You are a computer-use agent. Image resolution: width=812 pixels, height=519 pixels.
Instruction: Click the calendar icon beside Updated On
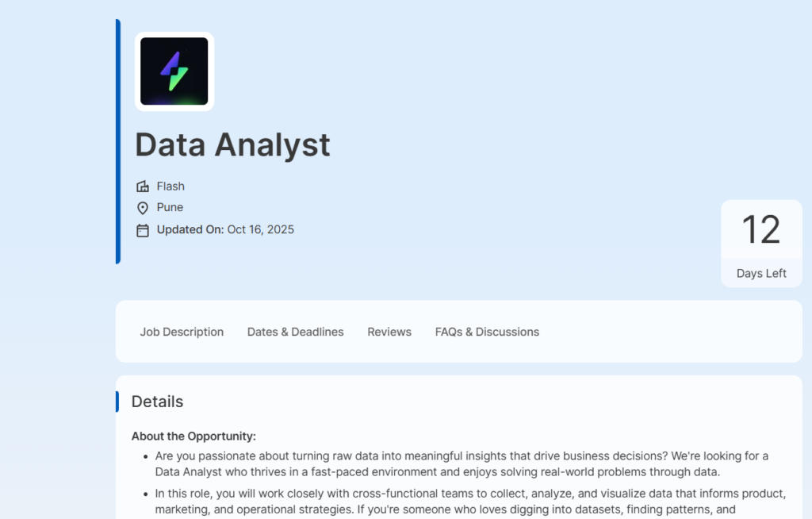point(143,230)
